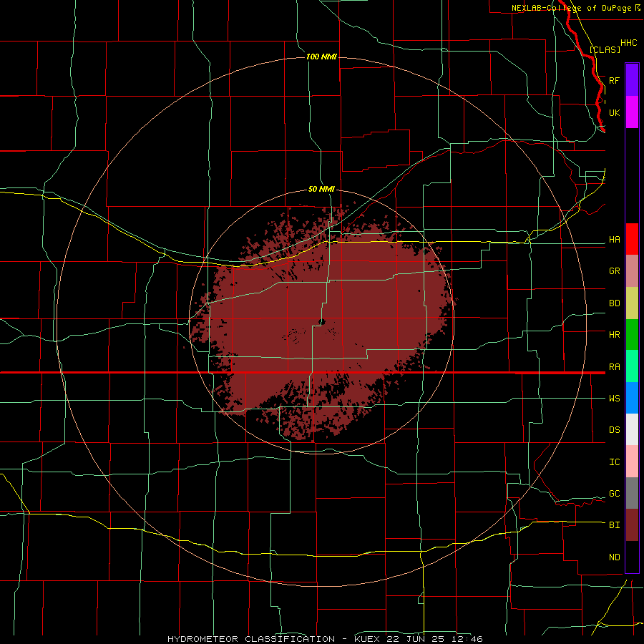Click the DS white legend swatch

(x=632, y=429)
